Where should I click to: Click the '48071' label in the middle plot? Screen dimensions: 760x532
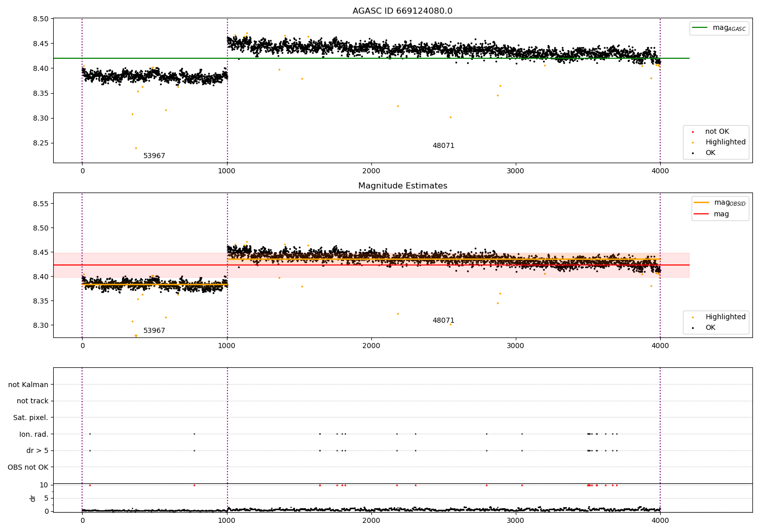tap(443, 321)
